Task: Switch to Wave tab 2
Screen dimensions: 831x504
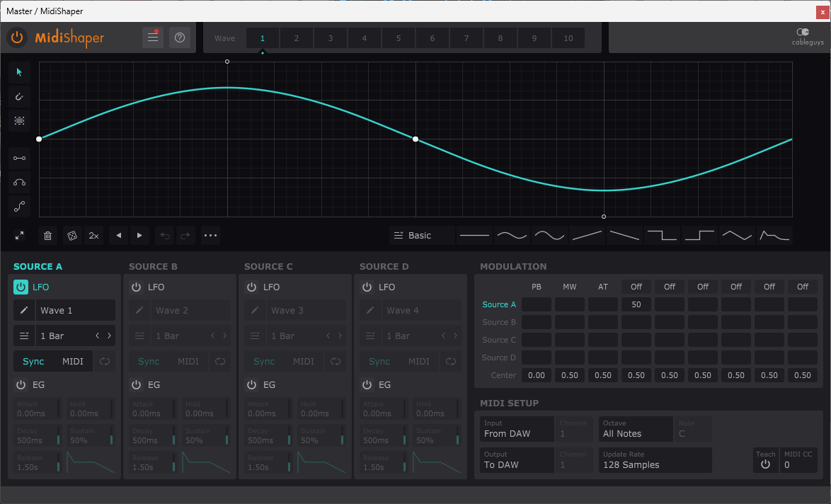Action: 297,38
